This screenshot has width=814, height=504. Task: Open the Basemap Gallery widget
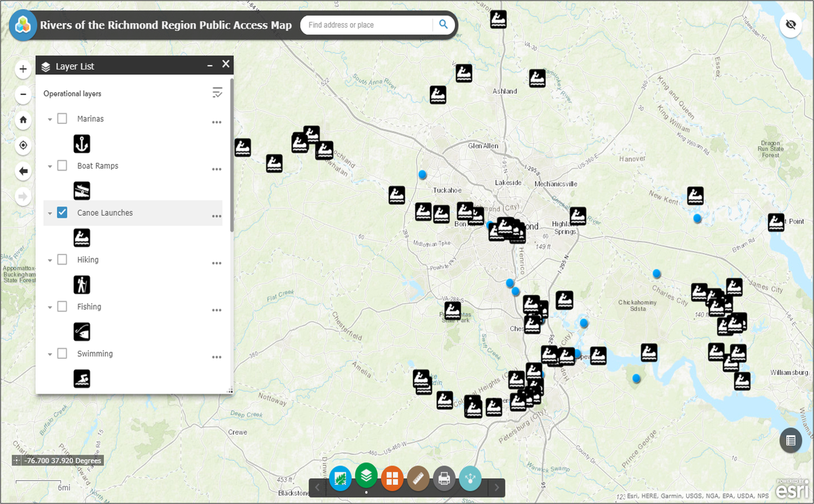pyautogui.click(x=341, y=478)
